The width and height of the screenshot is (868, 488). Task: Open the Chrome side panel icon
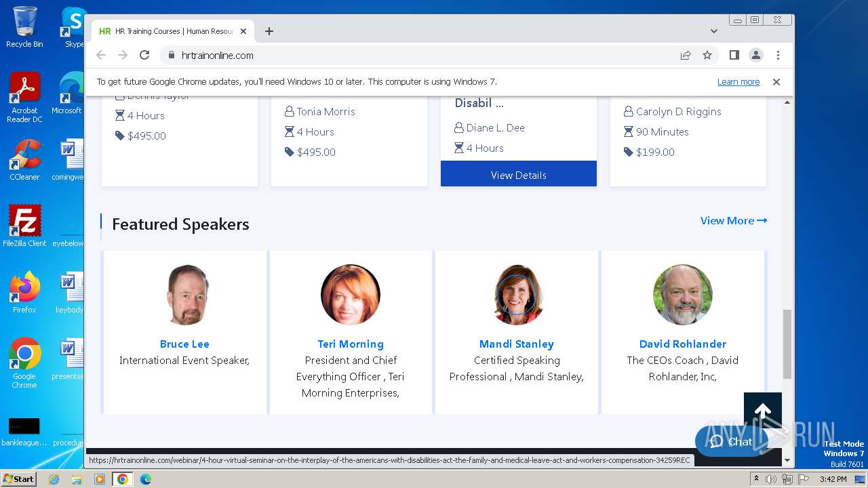click(734, 56)
